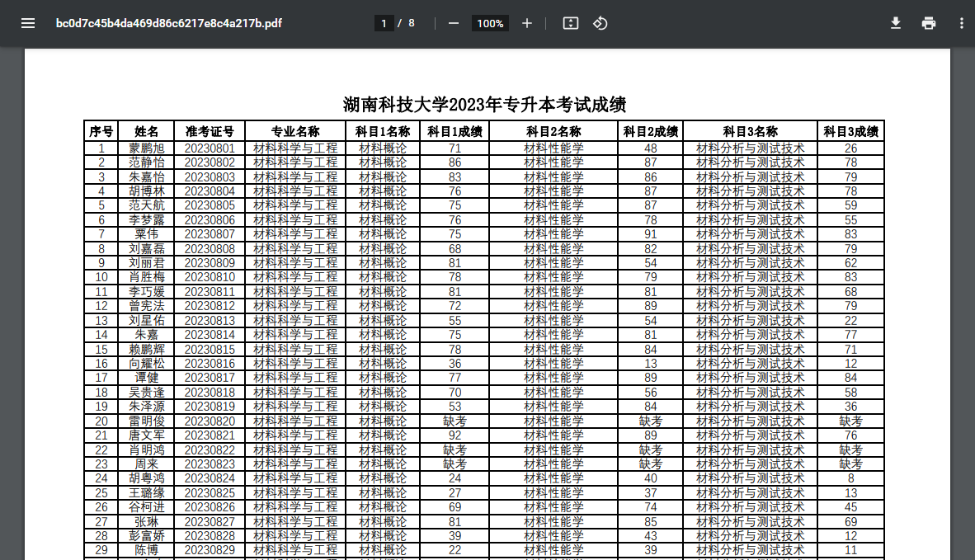975x560 pixels.
Task: Click the total page count 8
Action: click(x=411, y=24)
